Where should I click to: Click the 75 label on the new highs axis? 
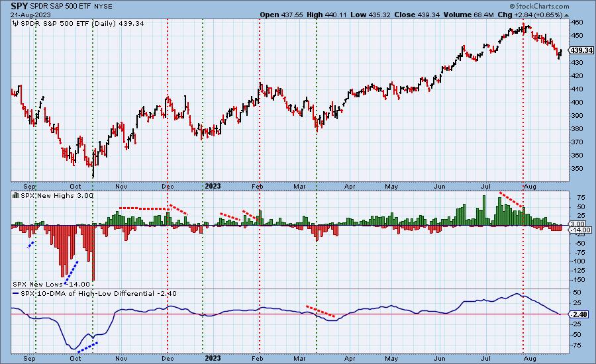580,198
